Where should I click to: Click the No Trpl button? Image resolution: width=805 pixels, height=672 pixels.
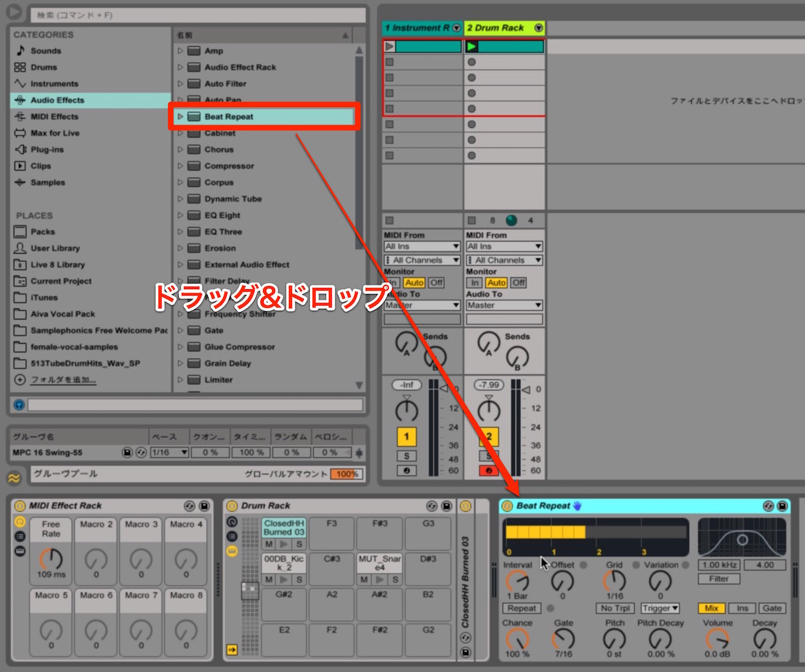coord(615,609)
